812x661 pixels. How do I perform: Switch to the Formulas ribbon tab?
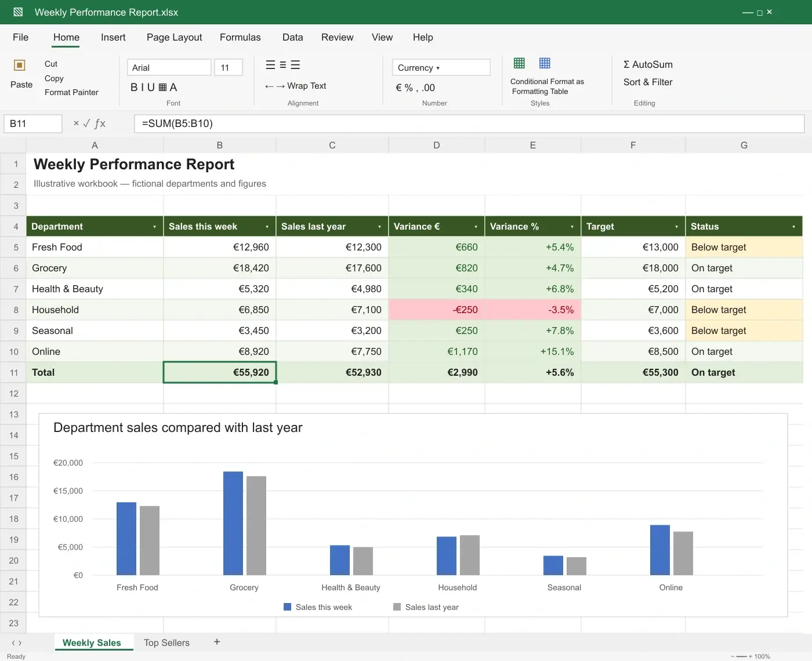coord(240,37)
